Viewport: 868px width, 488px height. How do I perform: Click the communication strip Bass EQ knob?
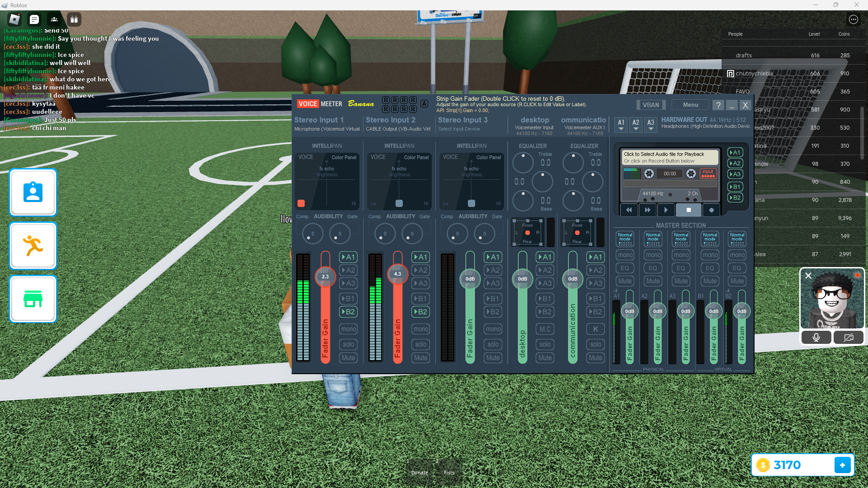coord(573,201)
